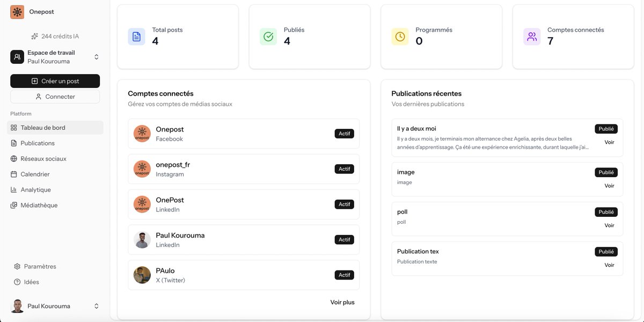The height and width of the screenshot is (322, 644).
Task: Click the Publications document icon in sidebar
Action: [14, 143]
